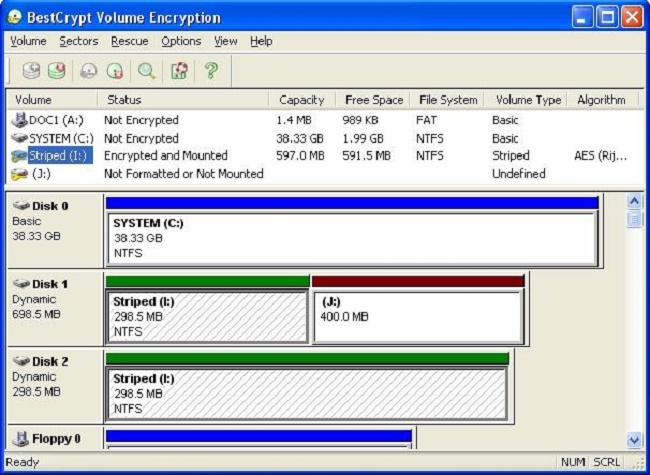The image size is (650, 475).
Task: Click the green Decrypt Volume toolbar icon
Action: [57, 71]
